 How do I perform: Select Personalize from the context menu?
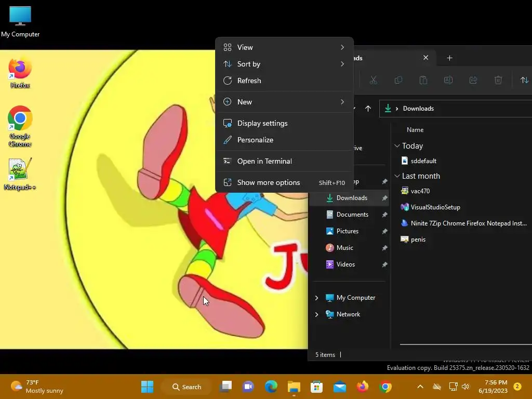click(284, 140)
